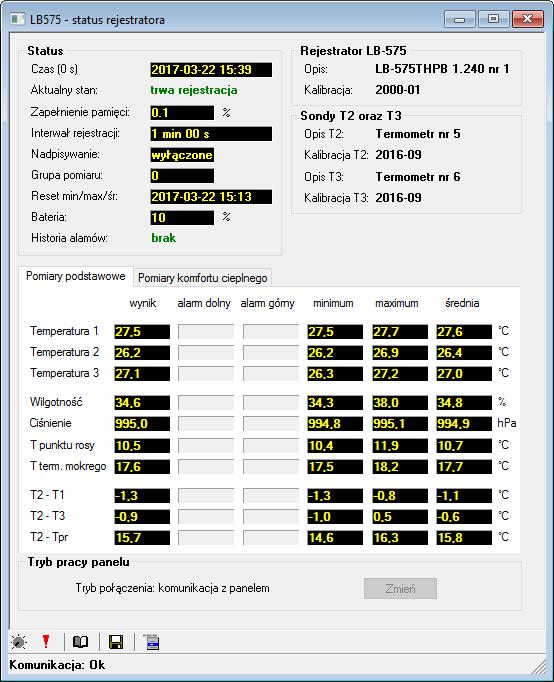Image resolution: width=554 pixels, height=682 pixels.
Task: Click Ciśnienie średnia value 994.9
Action: (464, 424)
